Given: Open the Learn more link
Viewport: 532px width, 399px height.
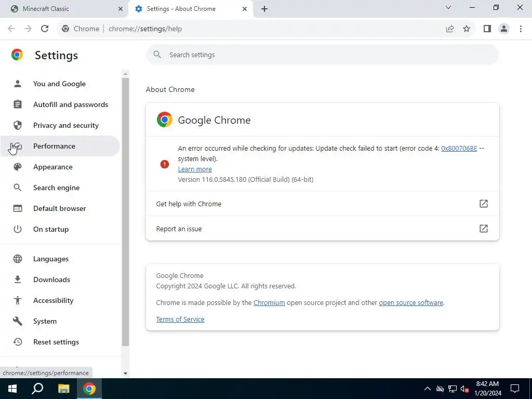Looking at the screenshot, I should 195,169.
